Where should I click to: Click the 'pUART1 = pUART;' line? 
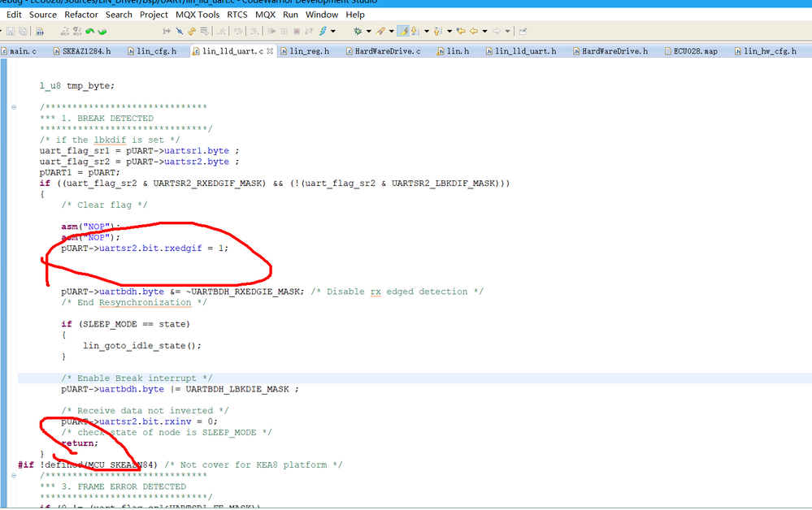click(80, 172)
